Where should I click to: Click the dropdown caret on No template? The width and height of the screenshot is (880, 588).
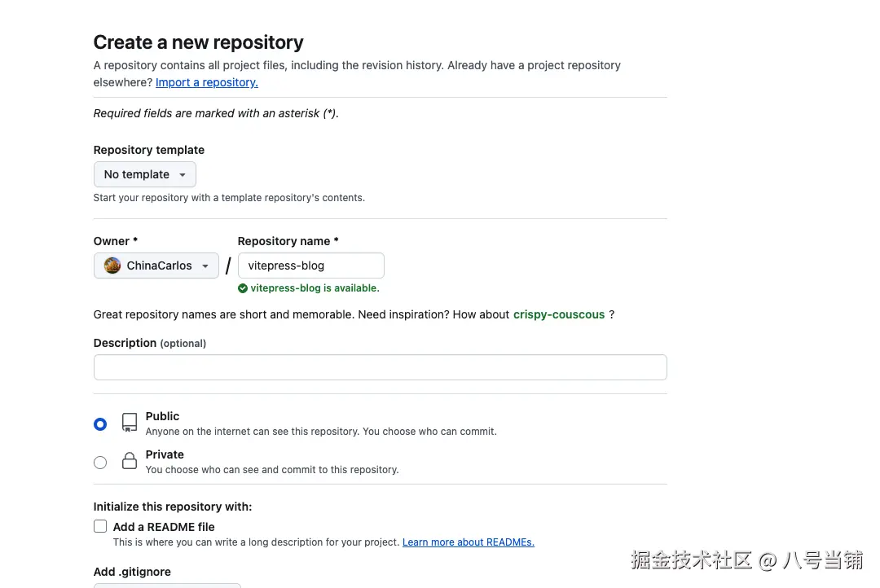pyautogui.click(x=183, y=174)
